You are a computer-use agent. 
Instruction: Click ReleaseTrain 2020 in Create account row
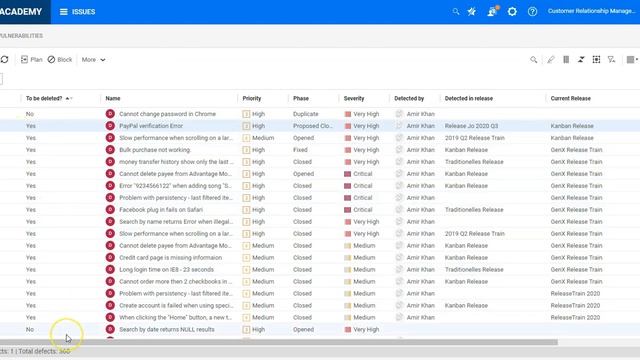click(x=575, y=305)
